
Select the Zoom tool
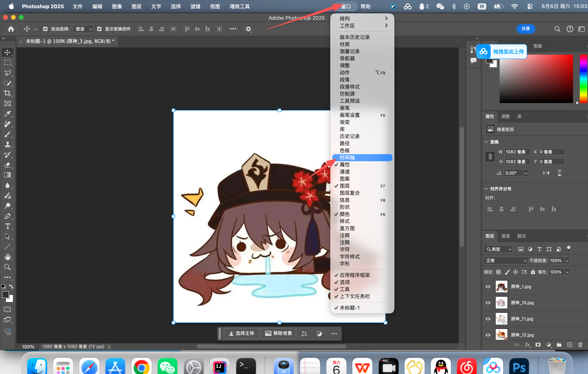[x=8, y=267]
